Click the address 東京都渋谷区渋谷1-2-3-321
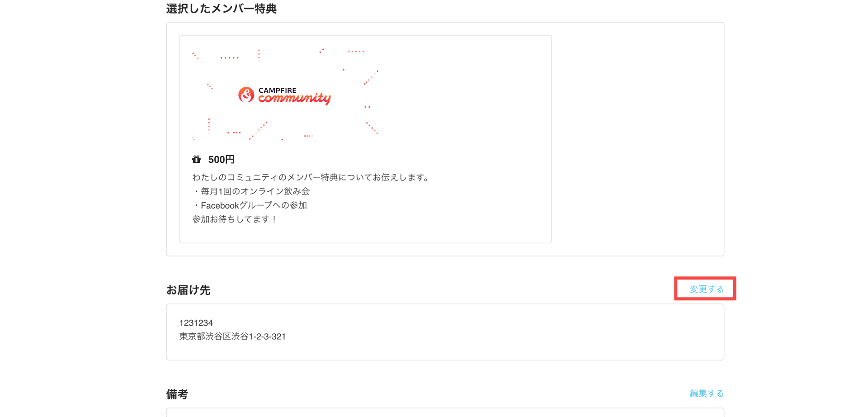 (232, 336)
